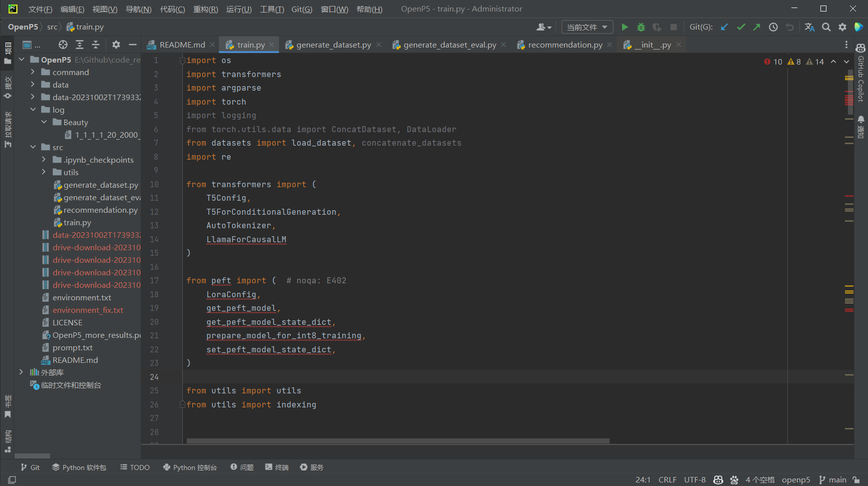Expand the command folder
This screenshot has width=868, height=486.
click(33, 72)
